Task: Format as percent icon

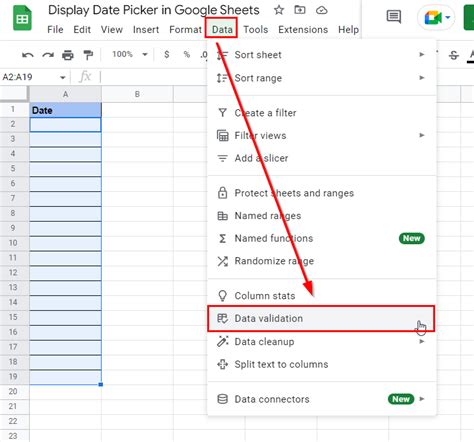Action: (187, 54)
